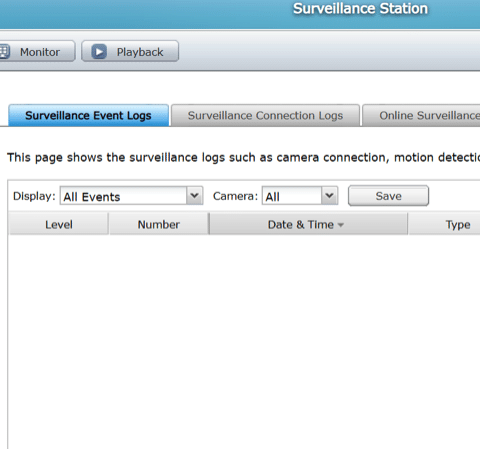Viewport: 480px width, 450px height.
Task: Switch to Surveillance Event Logs tab
Action: [x=89, y=115]
